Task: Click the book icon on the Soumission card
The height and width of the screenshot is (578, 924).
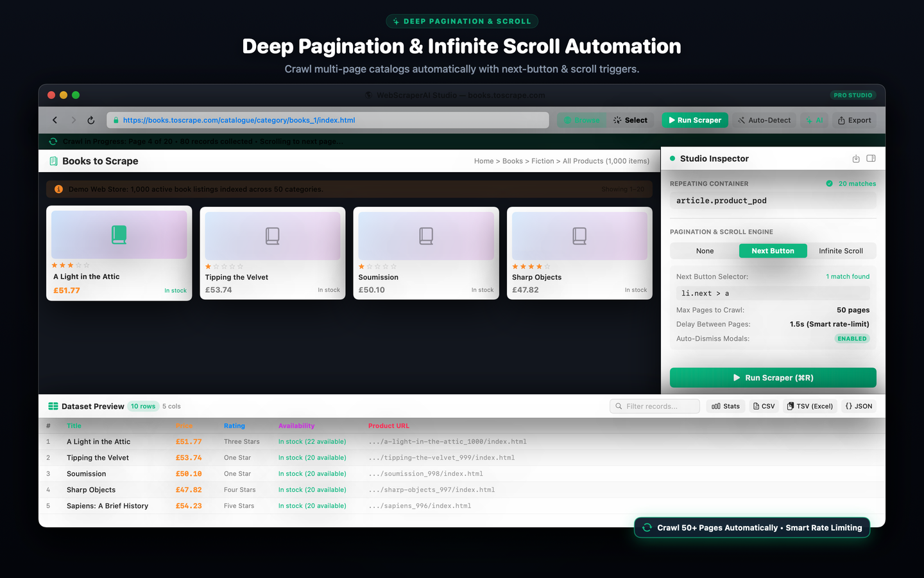Action: click(426, 236)
